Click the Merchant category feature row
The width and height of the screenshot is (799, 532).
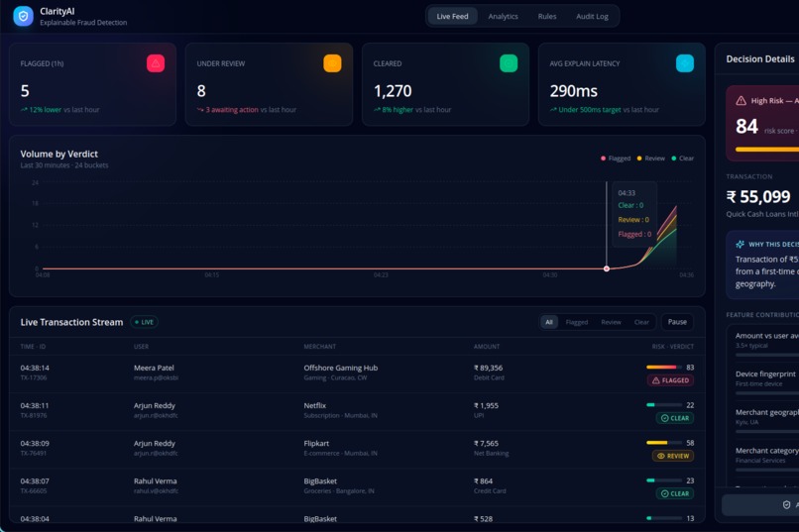767,460
